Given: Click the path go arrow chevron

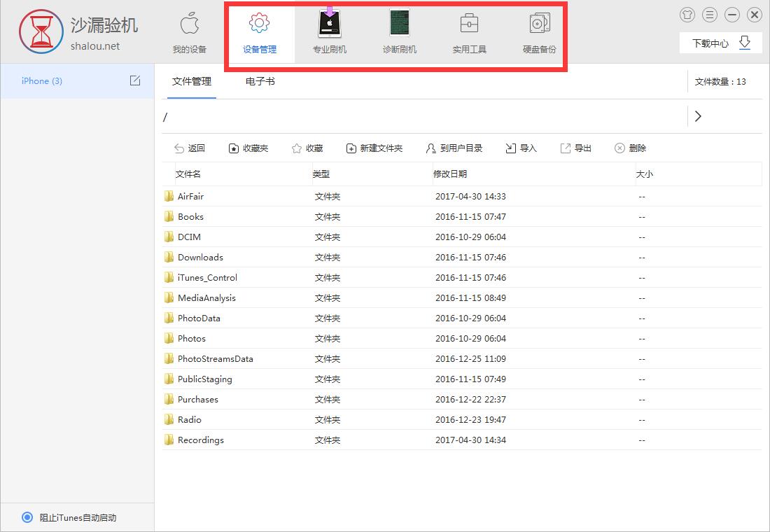Looking at the screenshot, I should [698, 116].
